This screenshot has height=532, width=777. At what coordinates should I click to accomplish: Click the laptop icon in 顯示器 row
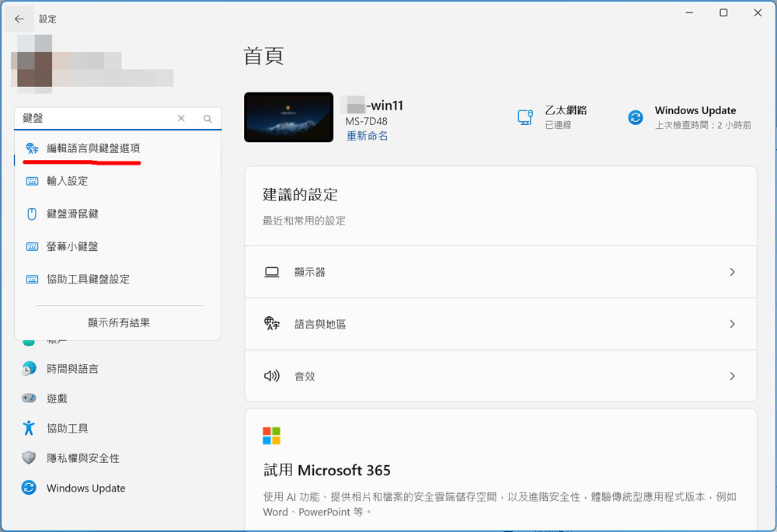[x=271, y=272]
